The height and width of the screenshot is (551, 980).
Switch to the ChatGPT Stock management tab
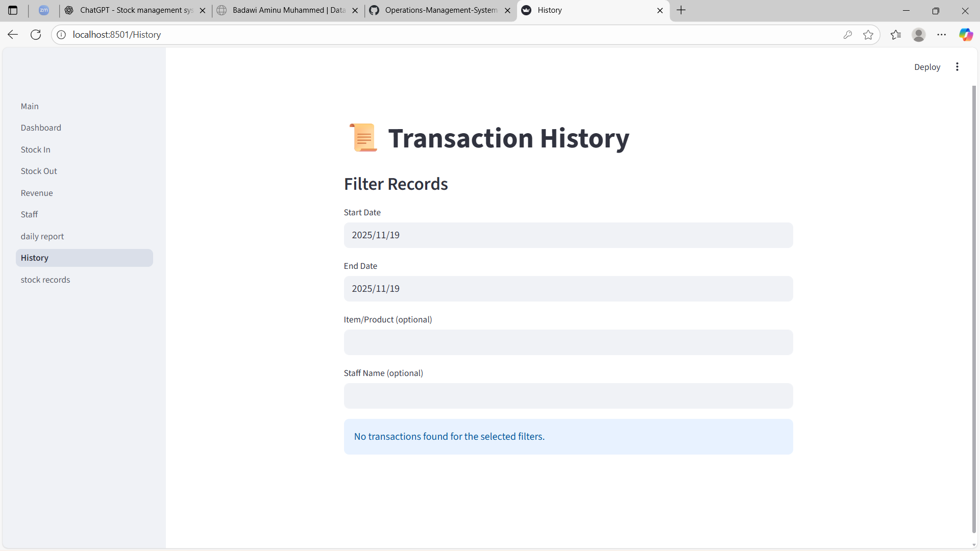135,10
